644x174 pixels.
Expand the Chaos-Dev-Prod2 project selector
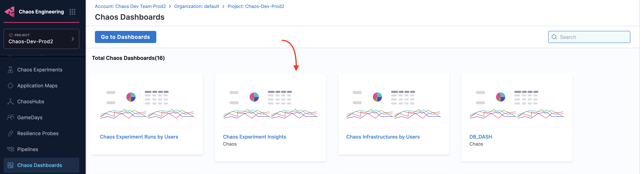tap(41, 39)
